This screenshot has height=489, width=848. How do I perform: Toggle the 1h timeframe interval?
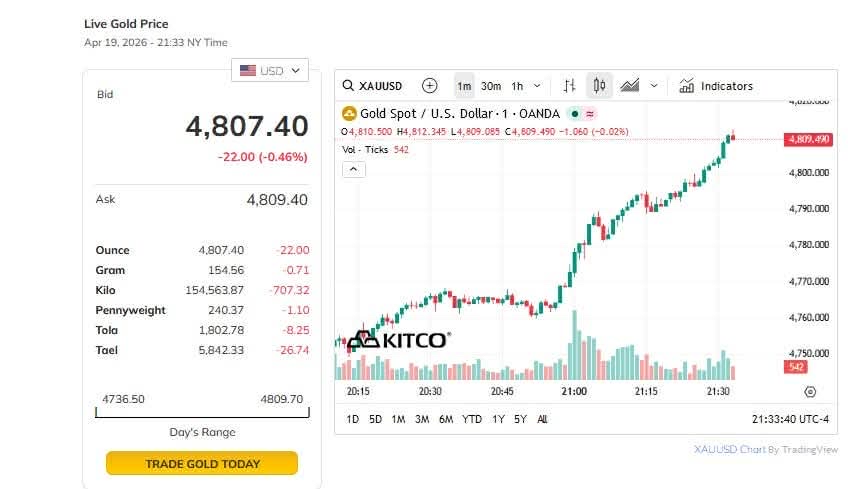[517, 86]
